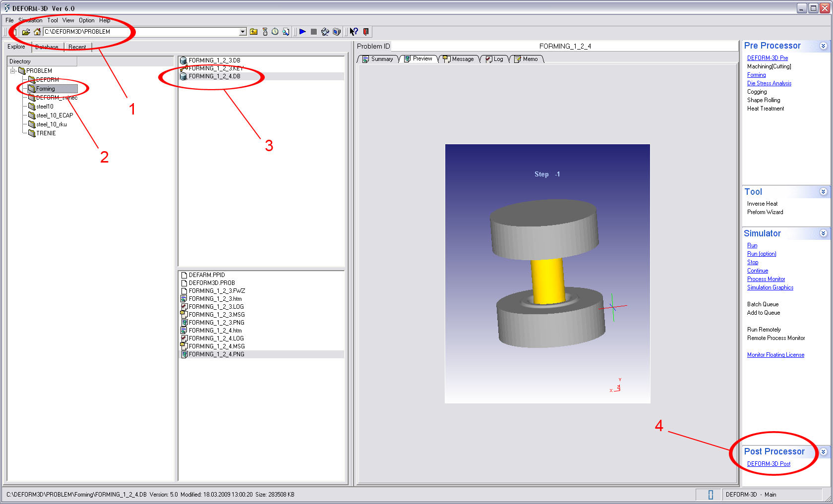The height and width of the screenshot is (504, 833).
Task: Switch to the Explore tab
Action: (x=16, y=47)
